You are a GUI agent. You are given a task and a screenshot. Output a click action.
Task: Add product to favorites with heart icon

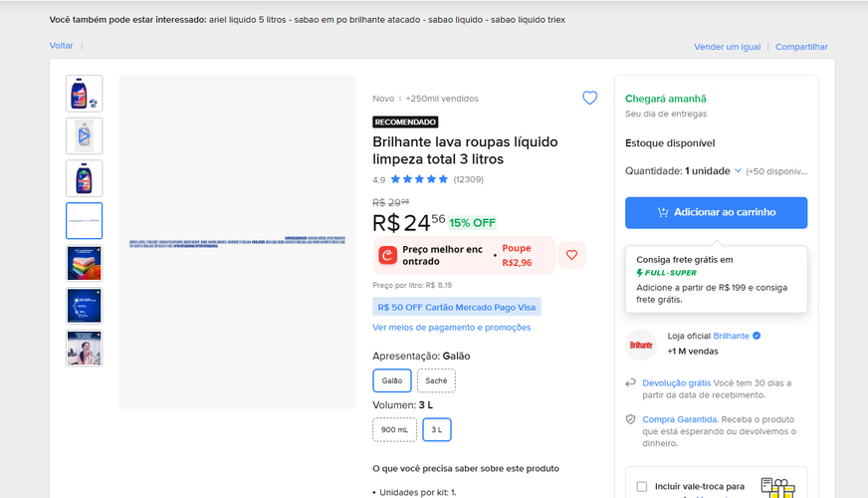click(x=589, y=98)
